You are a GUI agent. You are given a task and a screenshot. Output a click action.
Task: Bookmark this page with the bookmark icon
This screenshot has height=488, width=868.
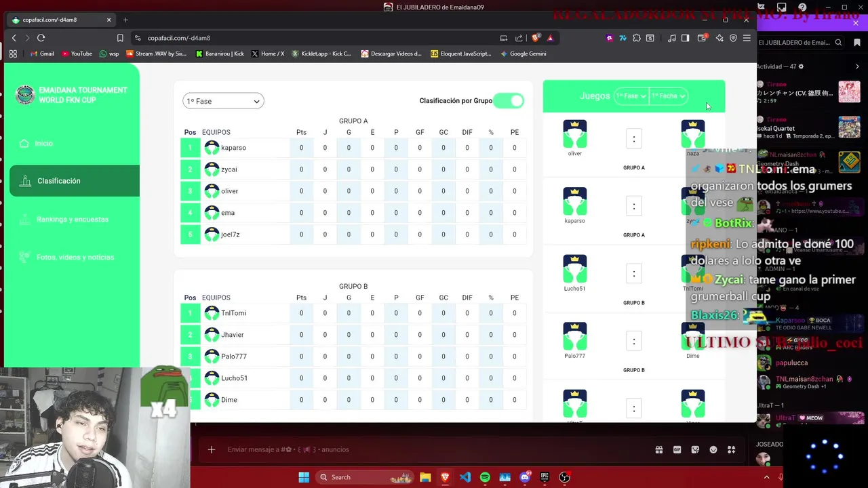pyautogui.click(x=120, y=38)
